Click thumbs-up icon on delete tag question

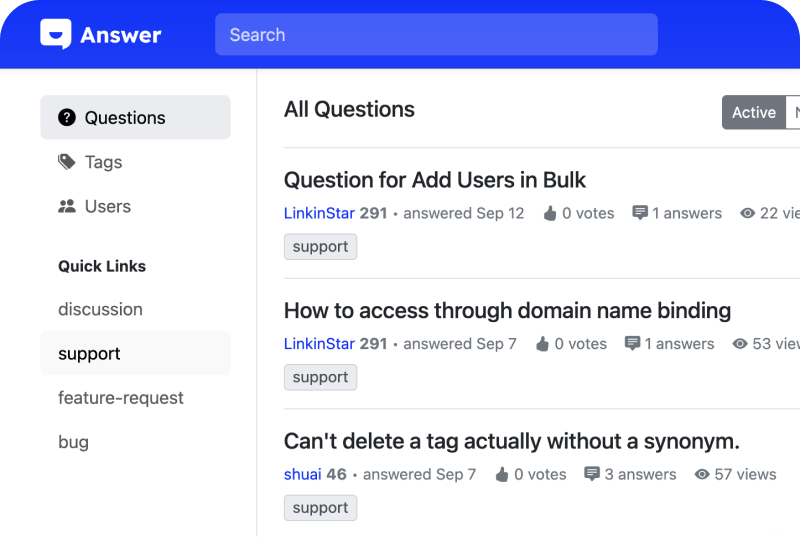coord(502,474)
